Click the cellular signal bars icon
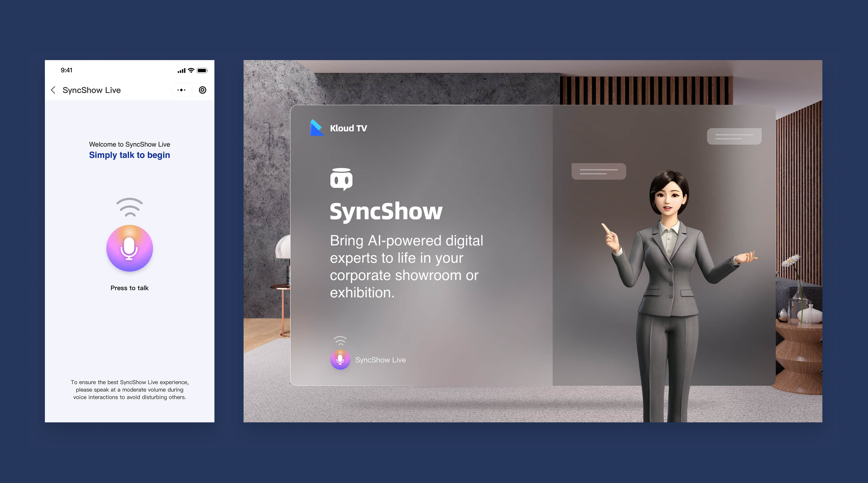This screenshot has height=483, width=868. pyautogui.click(x=181, y=70)
